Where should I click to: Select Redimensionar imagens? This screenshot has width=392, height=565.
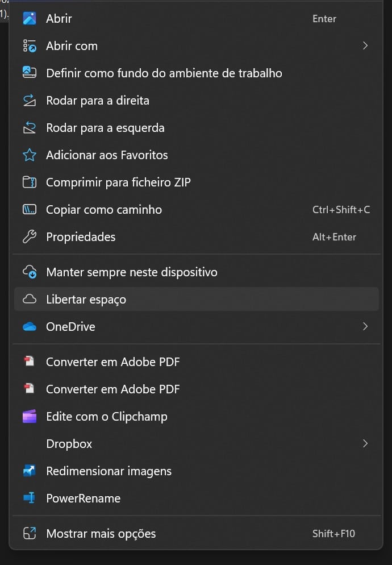109,471
